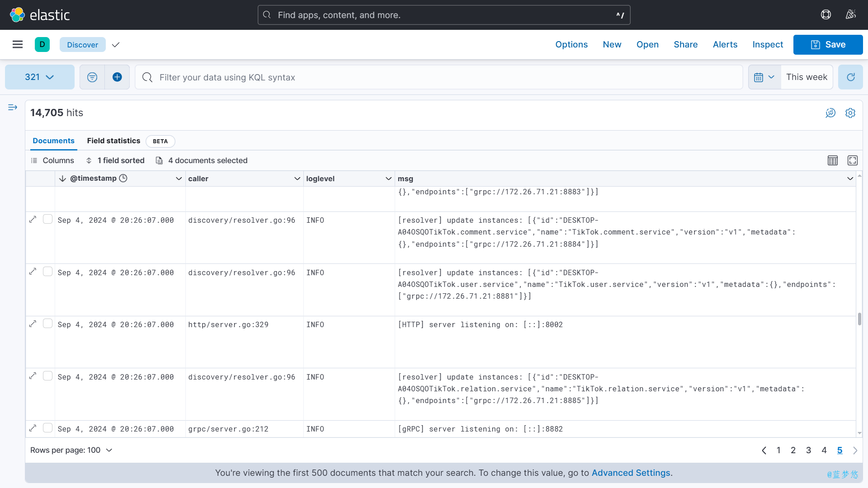Expand the user.service log document

tap(33, 272)
